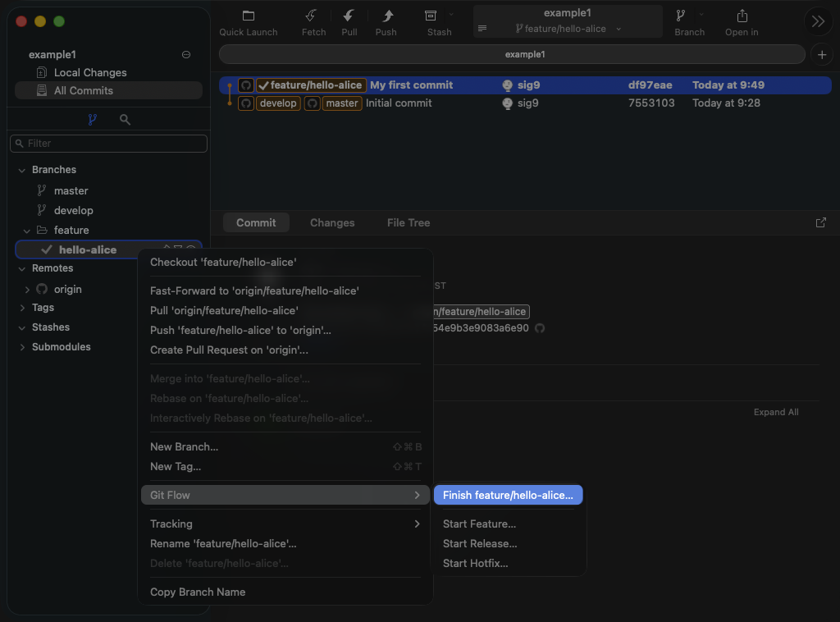Select Start Release in Git Flow submenu

480,544
